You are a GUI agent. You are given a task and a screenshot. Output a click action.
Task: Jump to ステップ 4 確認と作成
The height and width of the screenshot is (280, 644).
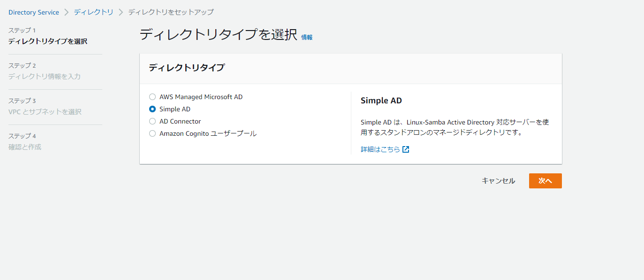(25, 147)
